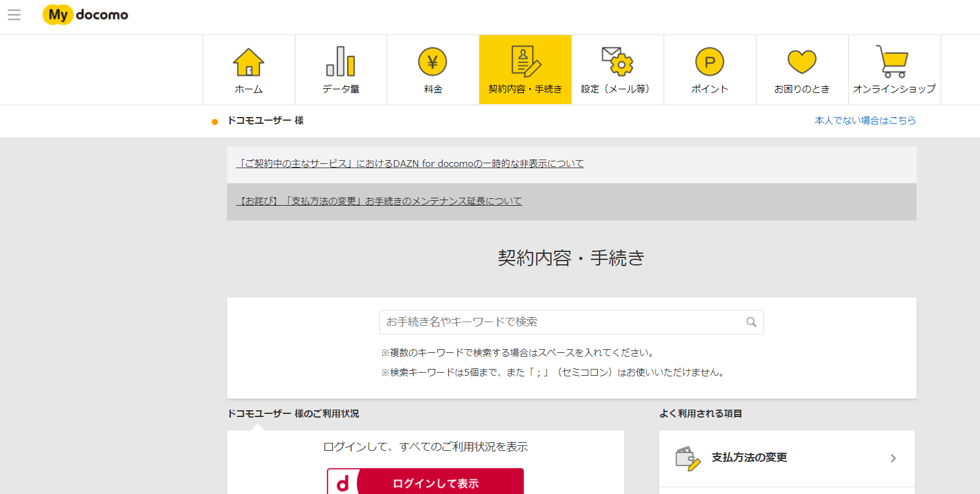
Task: Click ドコモユーザー 様のご利用状況 heading
Action: pos(293,414)
